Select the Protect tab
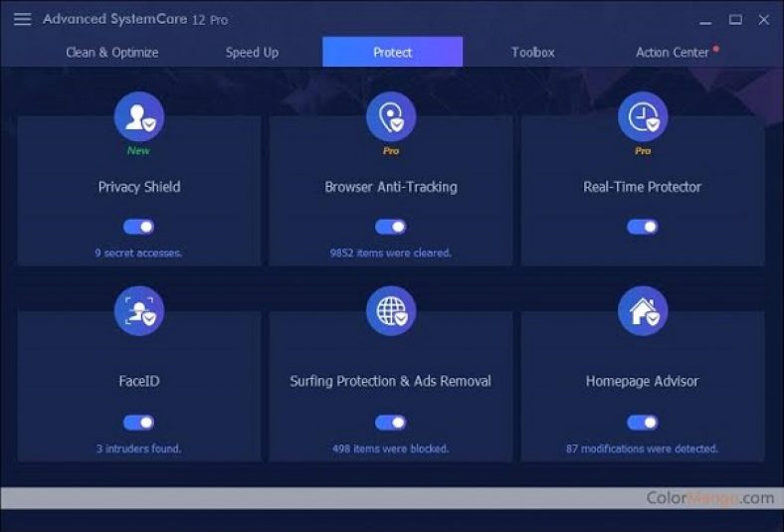Image resolution: width=784 pixels, height=532 pixels. click(x=393, y=52)
